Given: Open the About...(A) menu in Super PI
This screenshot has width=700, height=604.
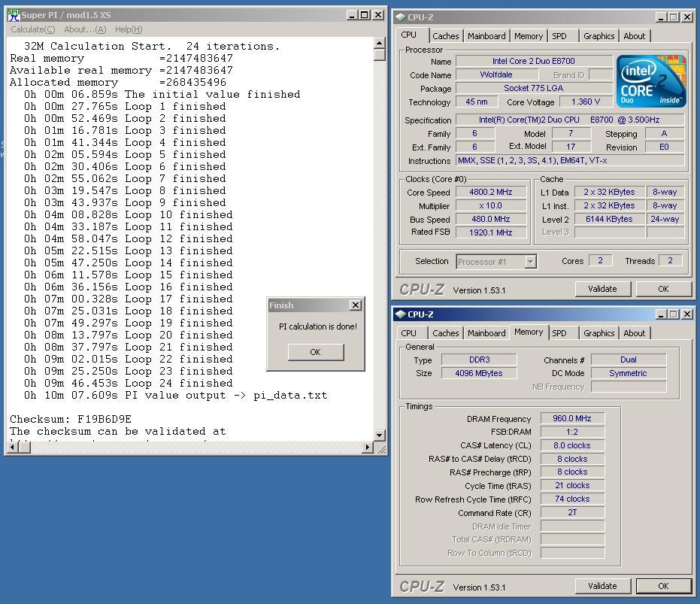Looking at the screenshot, I should [x=85, y=29].
